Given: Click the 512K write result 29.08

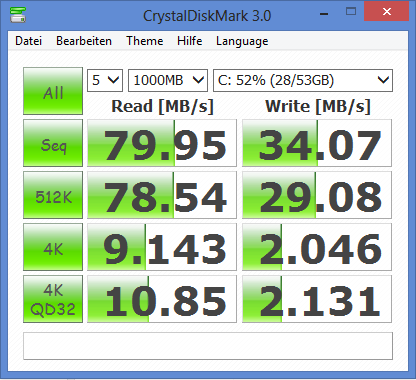Looking at the screenshot, I should pos(317,195).
